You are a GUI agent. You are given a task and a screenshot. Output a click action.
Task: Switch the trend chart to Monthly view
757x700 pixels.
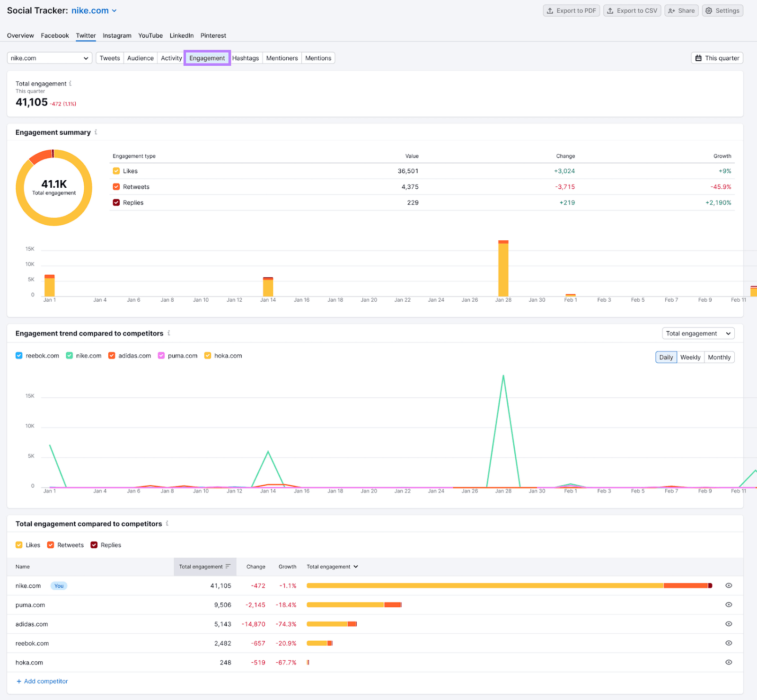(x=719, y=357)
